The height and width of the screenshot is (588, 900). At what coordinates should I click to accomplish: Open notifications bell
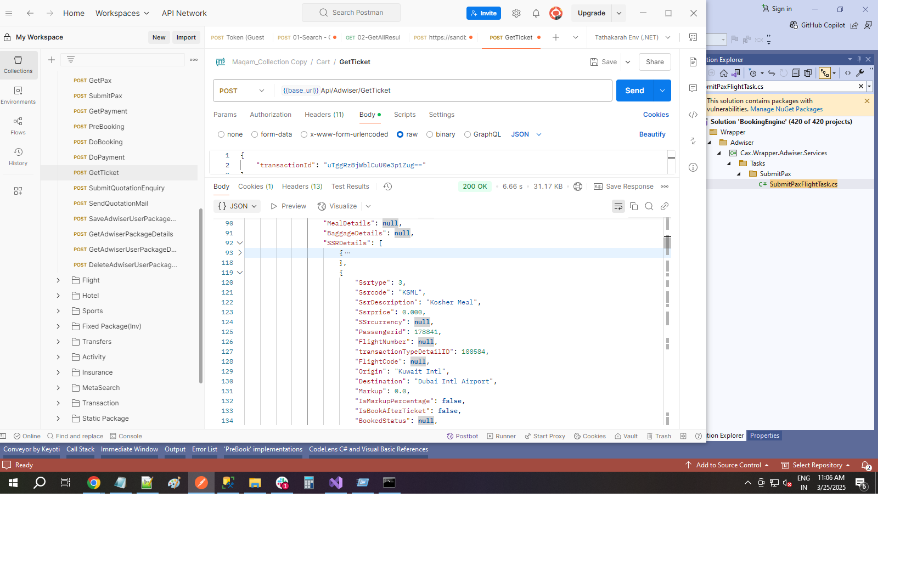(x=536, y=13)
